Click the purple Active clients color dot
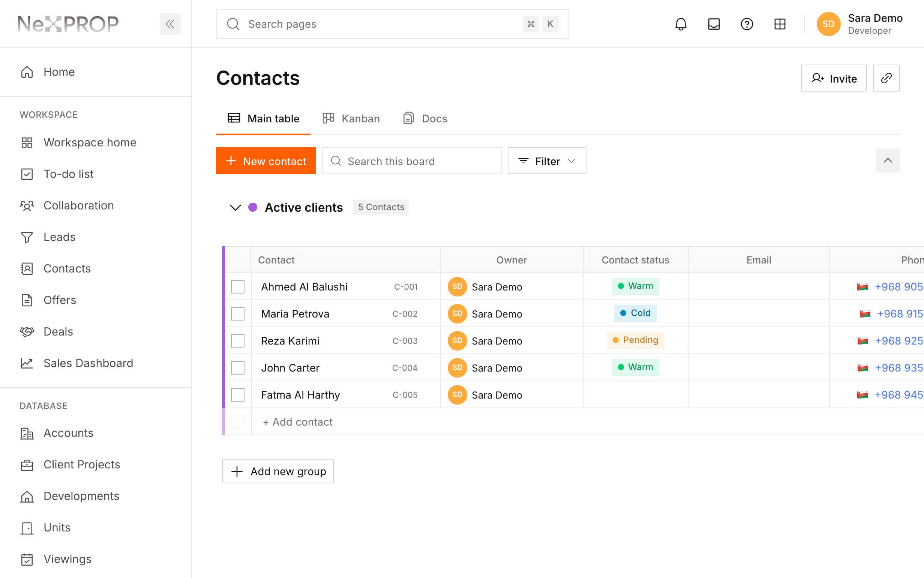Viewport: 924px width, 578px height. coord(253,208)
